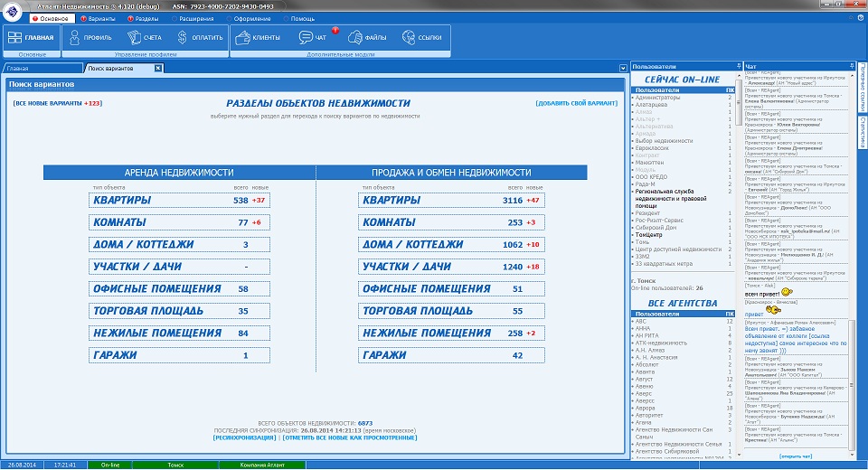Viewport: 868px width, 470px height.
Task: Open rental Торговая площадь section
Action: (x=179, y=311)
